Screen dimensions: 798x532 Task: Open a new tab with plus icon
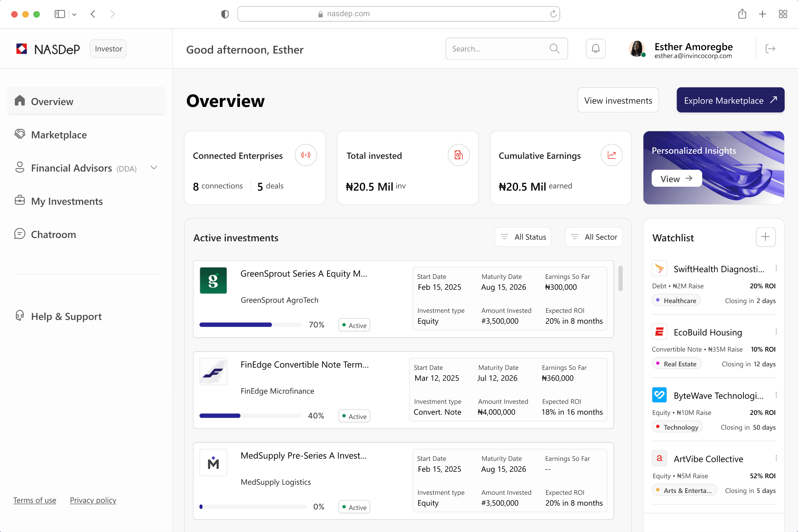pyautogui.click(x=762, y=14)
